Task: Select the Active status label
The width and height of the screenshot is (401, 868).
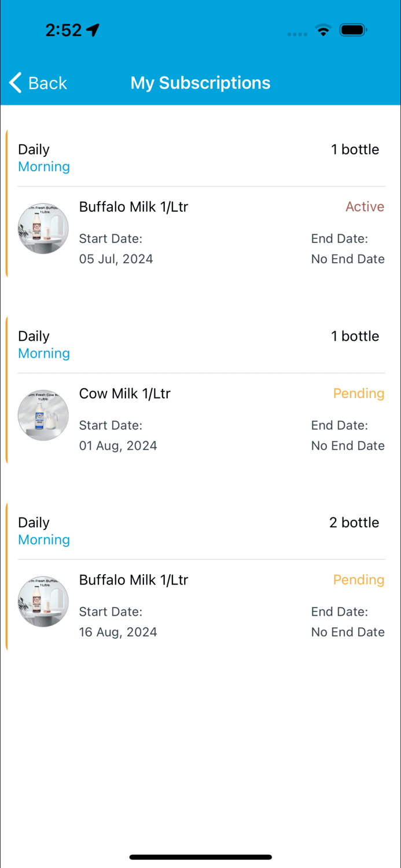Action: tap(365, 207)
